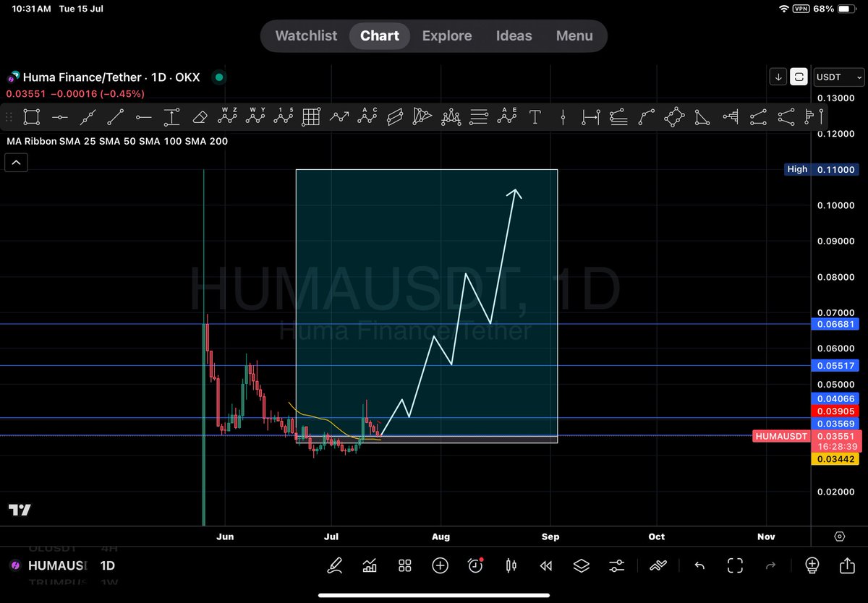Switch to the Watchlist tab

(x=306, y=35)
